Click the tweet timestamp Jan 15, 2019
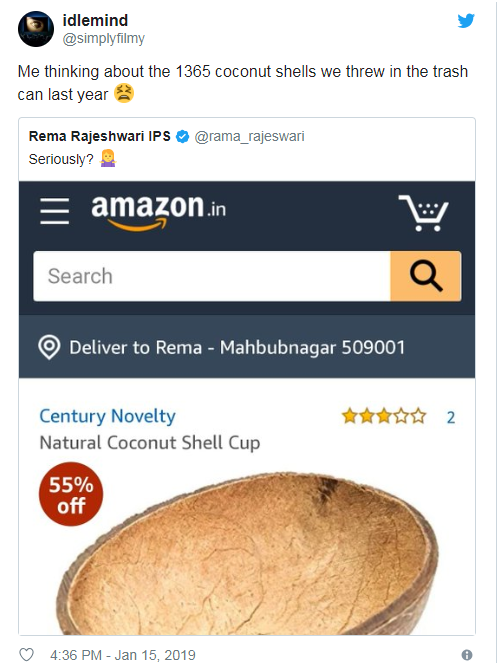Image resolution: width=499 pixels, height=665 pixels. 123,655
